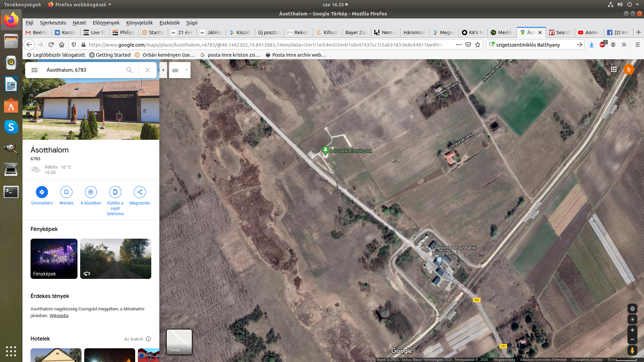This screenshot has height=362, width=644.
Task: Expand Firefox toolbar overflow chevron
Action: tap(624, 45)
